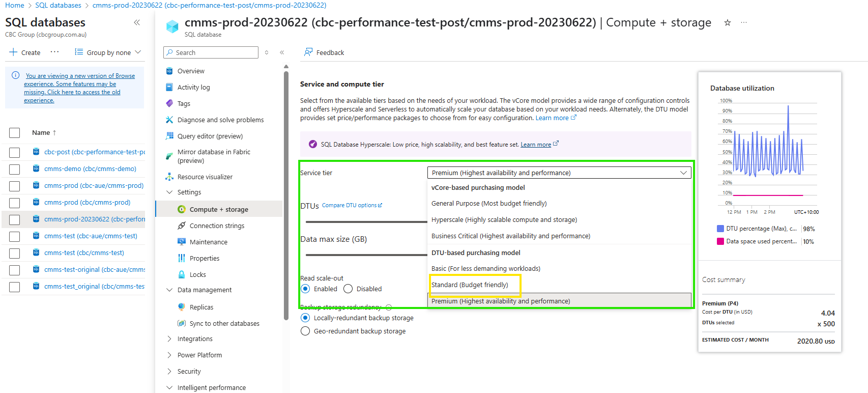The width and height of the screenshot is (868, 393).
Task: Open the Group by none dropdown
Action: click(108, 52)
